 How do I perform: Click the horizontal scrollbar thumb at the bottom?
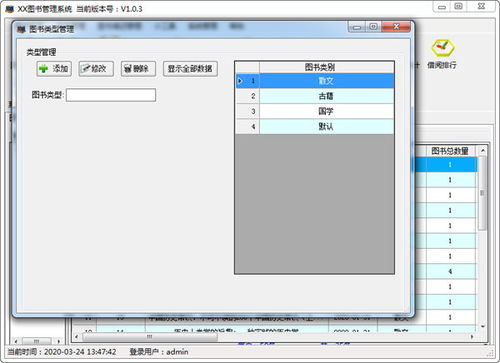point(150,337)
